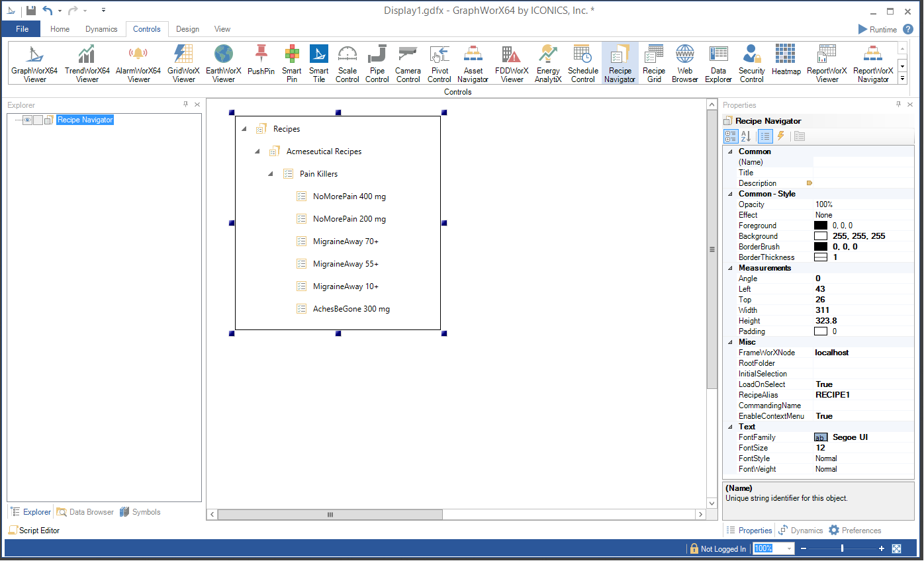Viewport: 924px width, 561px height.
Task: Toggle lock box next to Recipe Navigator
Action: [38, 120]
